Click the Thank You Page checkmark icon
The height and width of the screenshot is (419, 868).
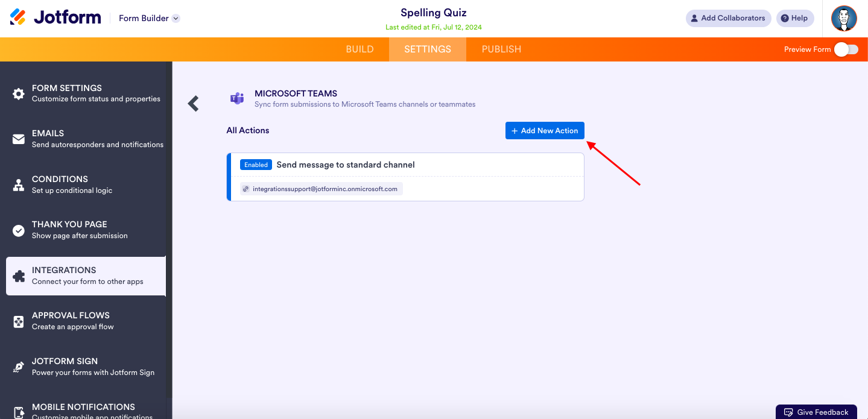19,230
